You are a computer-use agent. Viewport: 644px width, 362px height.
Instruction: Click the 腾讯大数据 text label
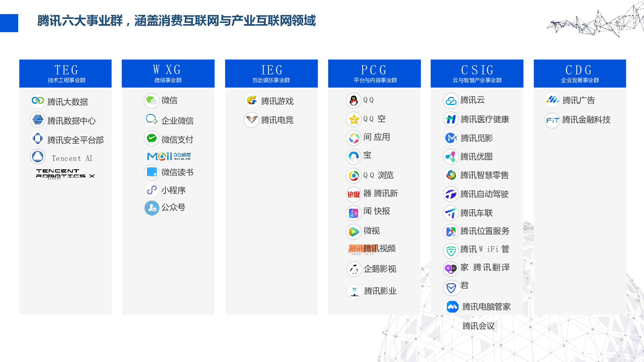pos(68,102)
